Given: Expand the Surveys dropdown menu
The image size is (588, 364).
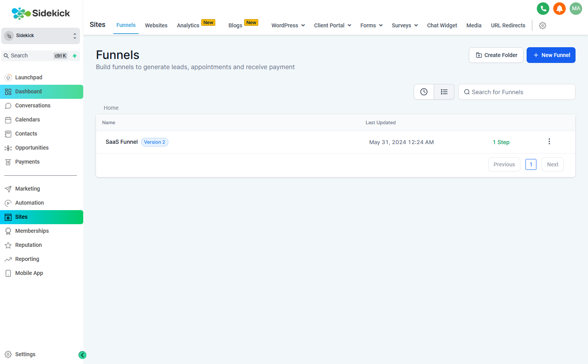Looking at the screenshot, I should (405, 25).
